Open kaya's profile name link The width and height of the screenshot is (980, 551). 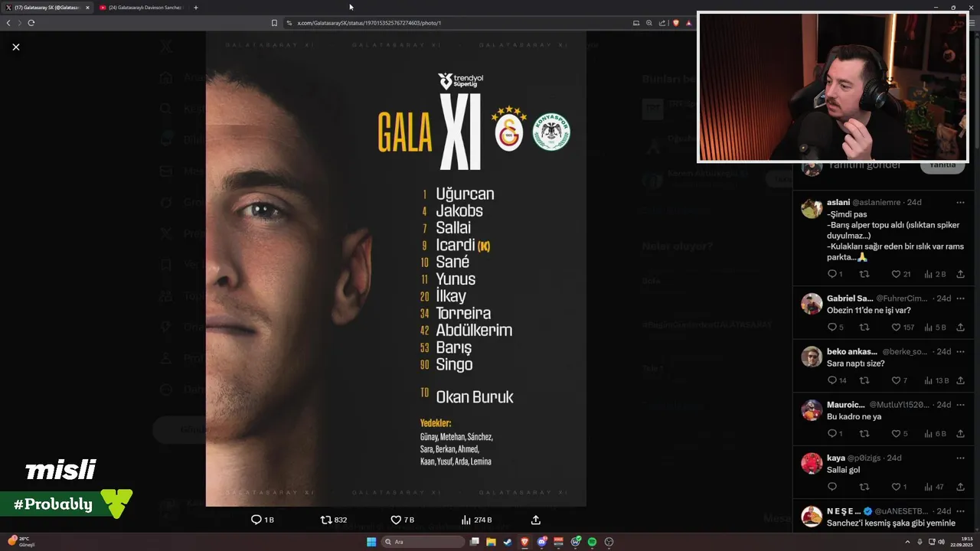pos(835,458)
